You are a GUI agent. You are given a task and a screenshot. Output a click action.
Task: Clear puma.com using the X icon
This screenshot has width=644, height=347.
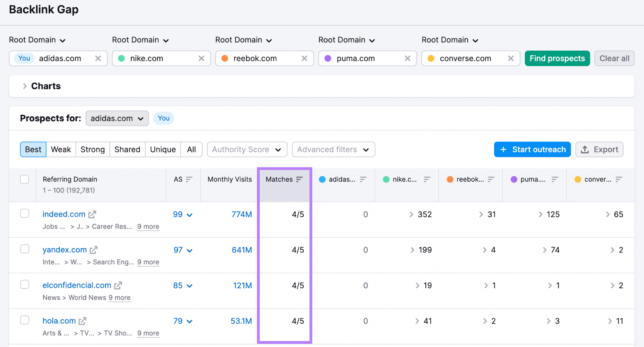tap(407, 58)
